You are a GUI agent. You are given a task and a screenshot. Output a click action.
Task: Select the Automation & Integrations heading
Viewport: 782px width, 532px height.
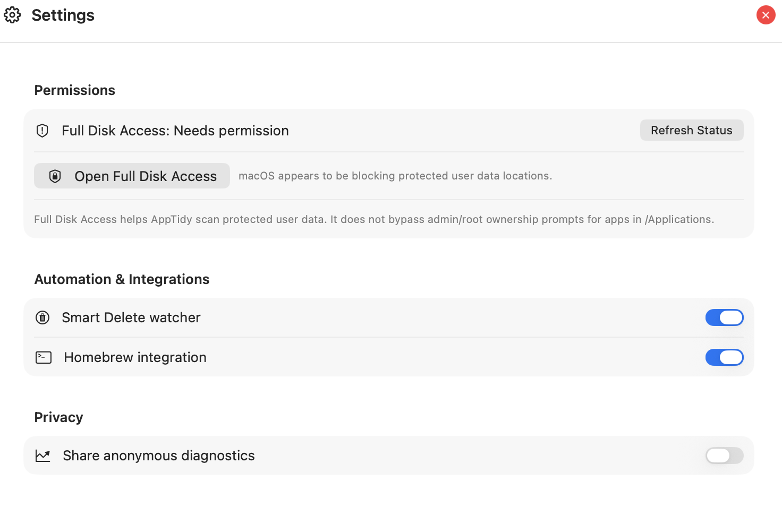click(122, 279)
